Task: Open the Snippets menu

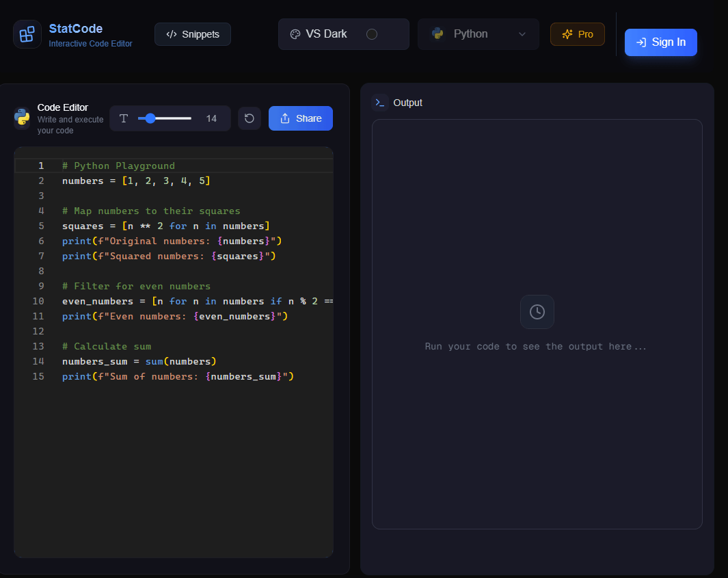Action: [x=193, y=34]
